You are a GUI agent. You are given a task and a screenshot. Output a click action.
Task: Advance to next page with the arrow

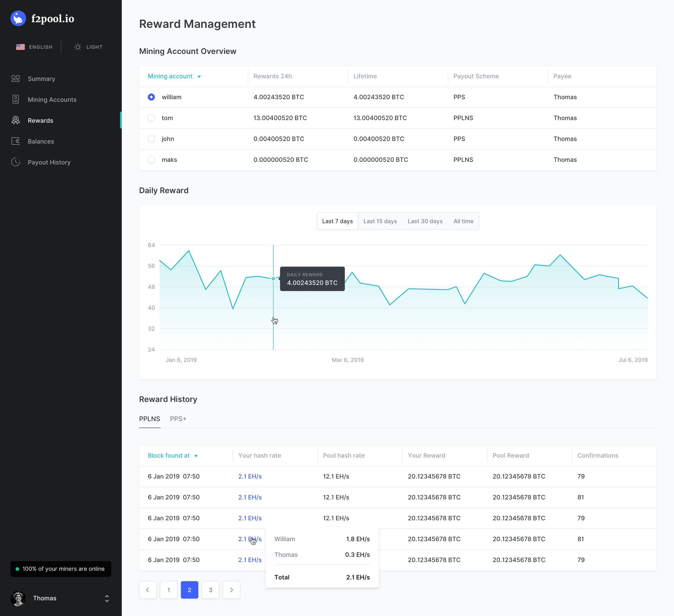(x=231, y=590)
